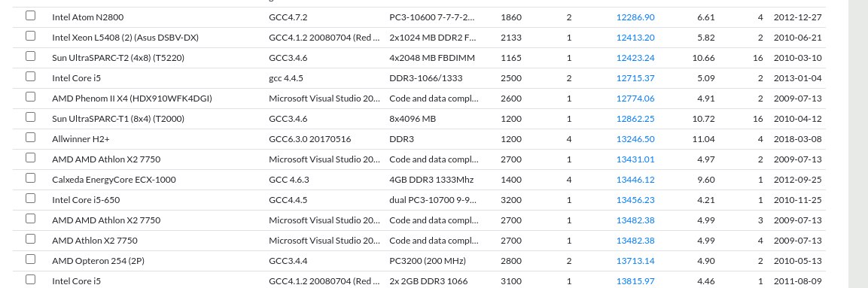Click the 2013-01-04 date cell
Viewport: 868px width, 288px height.
click(x=798, y=78)
